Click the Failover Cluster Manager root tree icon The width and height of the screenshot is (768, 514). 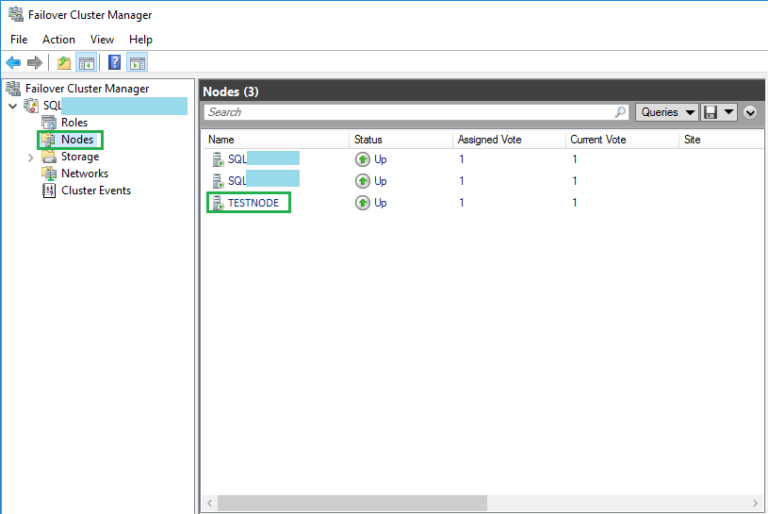(x=13, y=88)
